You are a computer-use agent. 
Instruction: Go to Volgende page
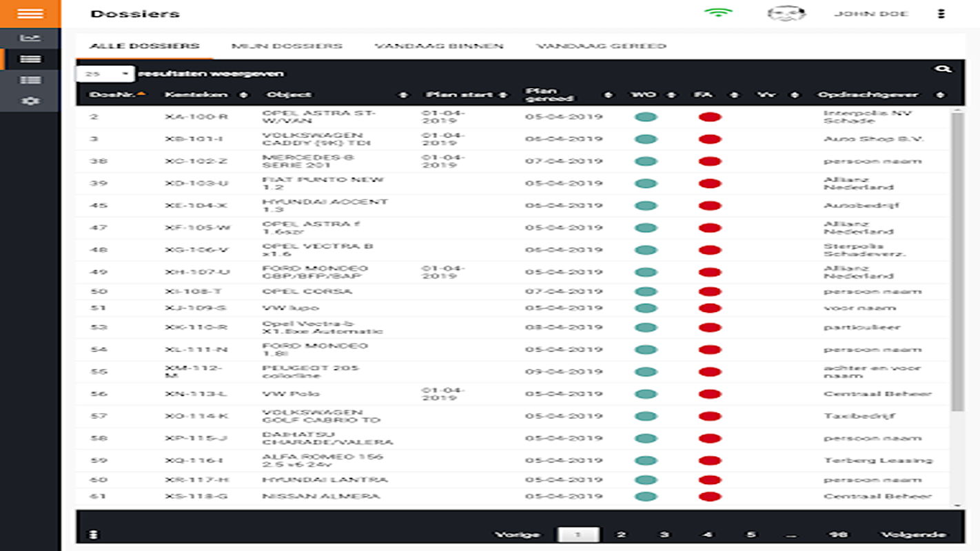[x=913, y=534]
